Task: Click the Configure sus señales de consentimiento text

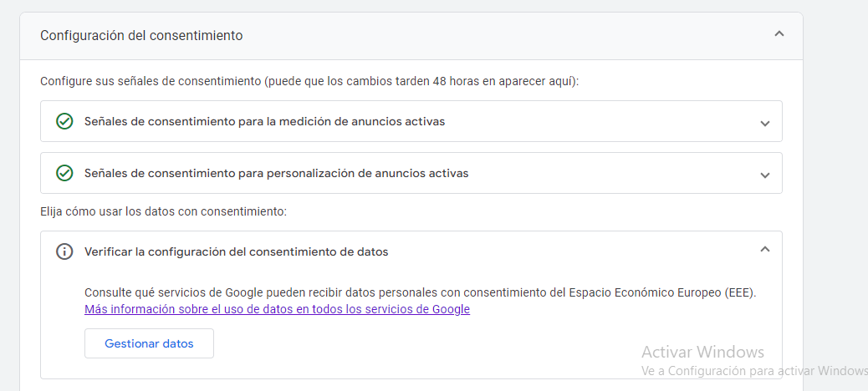Action: coord(309,81)
